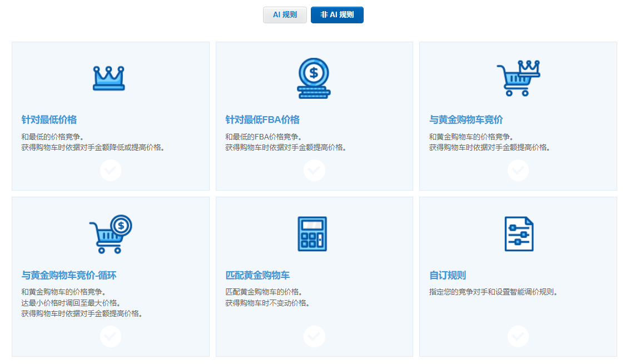Click the cart with dollar coin icon
625x364 pixels.
(x=110, y=234)
